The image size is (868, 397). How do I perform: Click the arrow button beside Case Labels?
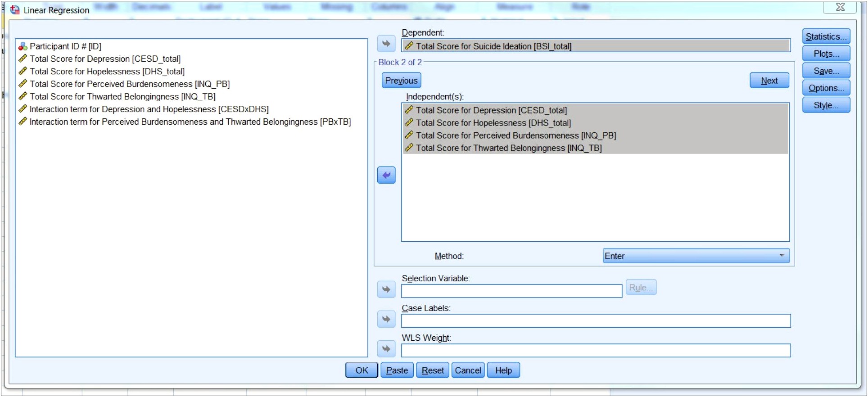[x=386, y=319]
